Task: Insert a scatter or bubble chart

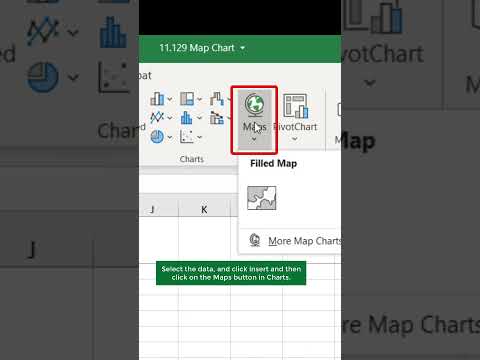Action: click(x=186, y=137)
